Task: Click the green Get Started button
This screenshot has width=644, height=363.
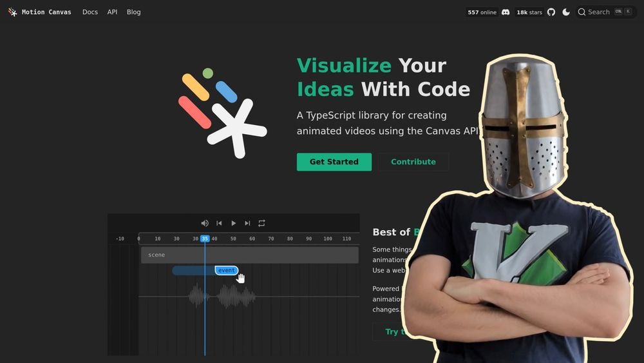Action: (x=334, y=162)
